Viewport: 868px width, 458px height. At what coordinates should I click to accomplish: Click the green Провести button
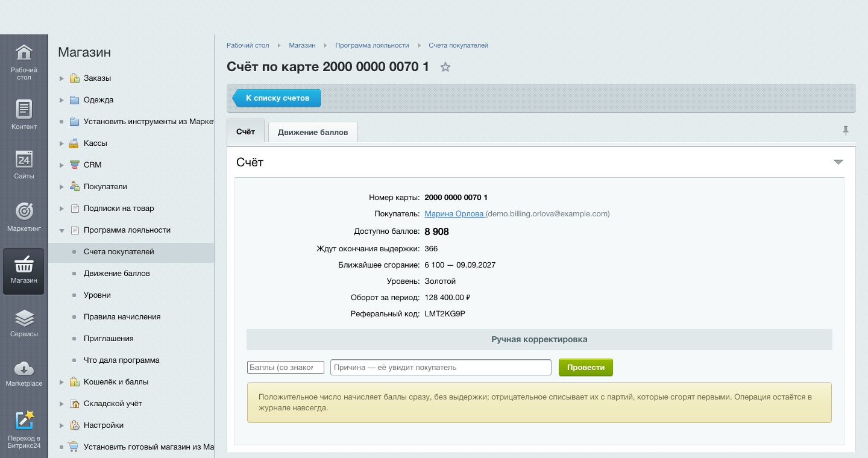click(x=586, y=368)
